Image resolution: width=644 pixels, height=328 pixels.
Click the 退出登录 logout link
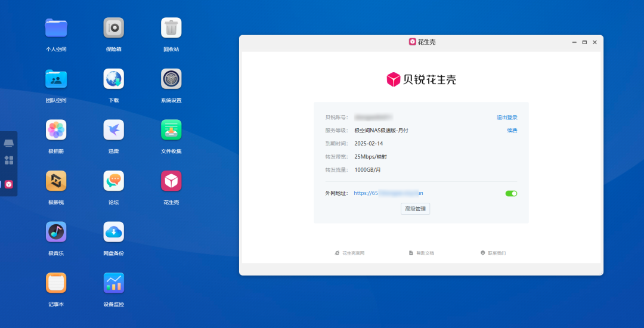507,117
